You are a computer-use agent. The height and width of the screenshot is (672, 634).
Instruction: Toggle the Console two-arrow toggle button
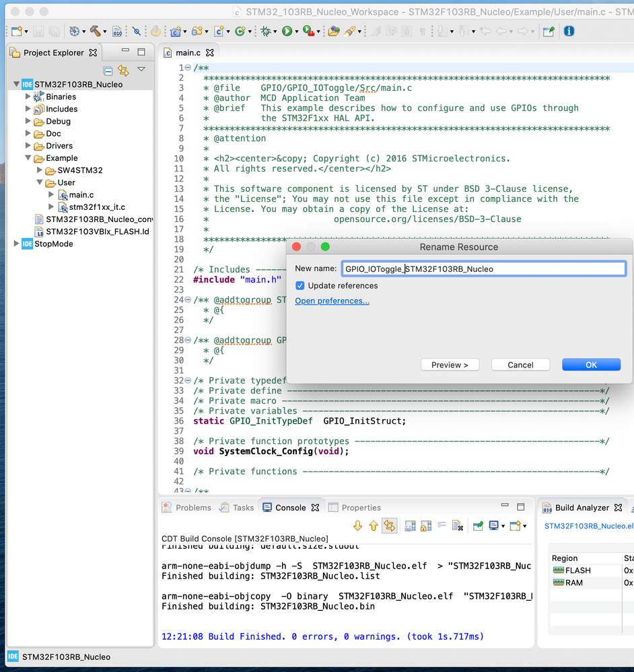tap(389, 526)
